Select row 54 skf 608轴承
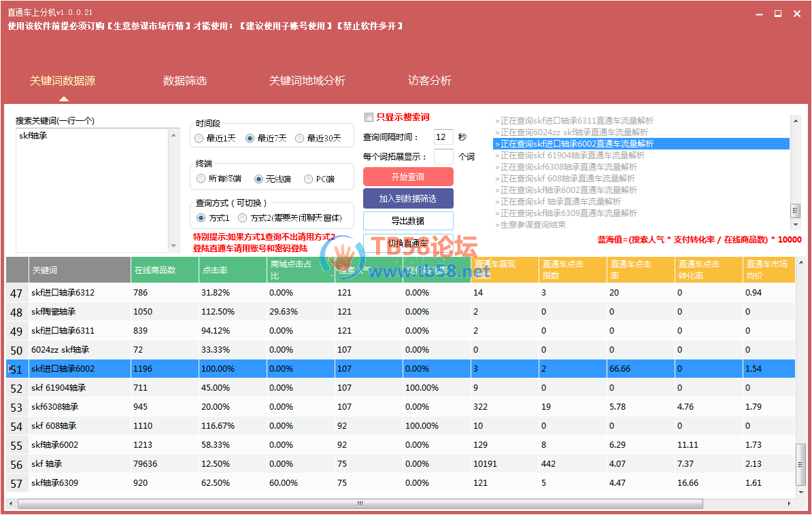This screenshot has width=812, height=515. point(401,426)
